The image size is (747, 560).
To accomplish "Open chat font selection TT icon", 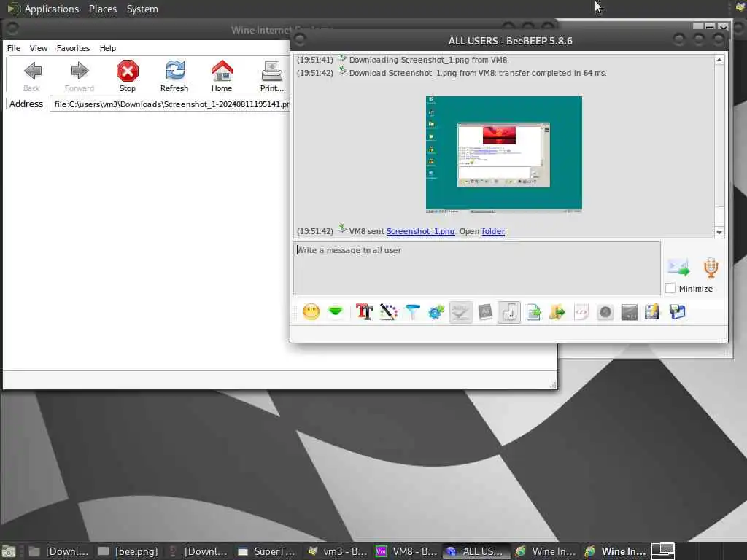I will pyautogui.click(x=365, y=312).
